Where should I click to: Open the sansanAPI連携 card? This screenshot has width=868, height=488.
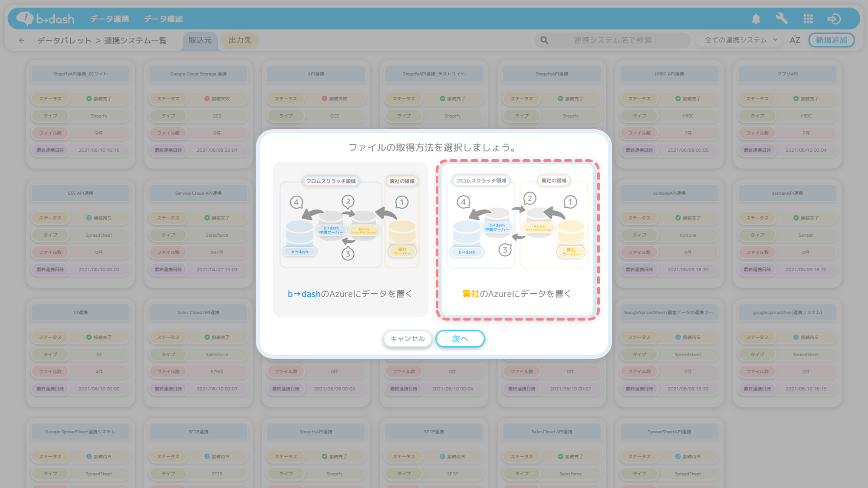(x=787, y=233)
